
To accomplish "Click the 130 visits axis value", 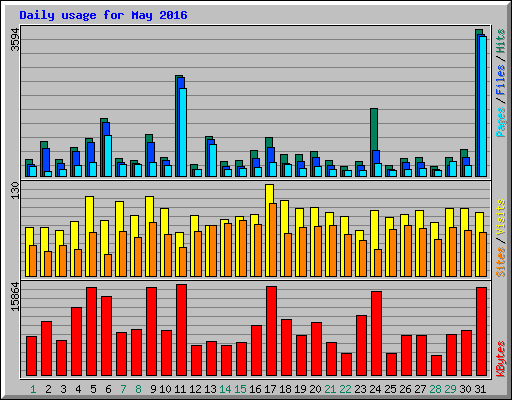I will [x=15, y=191].
